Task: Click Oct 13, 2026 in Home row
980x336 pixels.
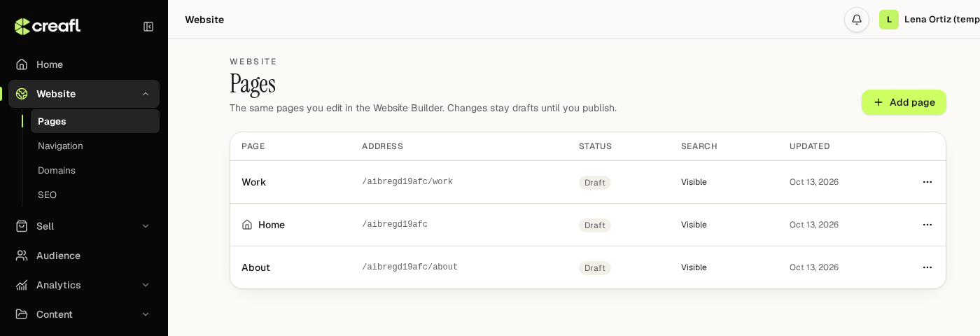Action: pos(814,225)
